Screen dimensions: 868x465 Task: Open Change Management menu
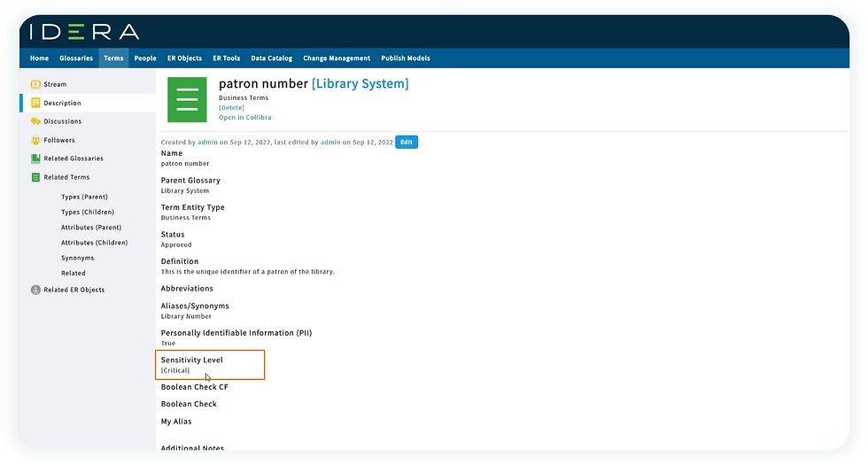337,58
